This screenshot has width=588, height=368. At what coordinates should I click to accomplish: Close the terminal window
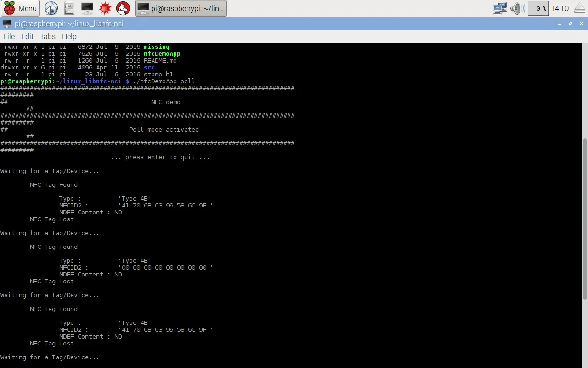pos(582,23)
